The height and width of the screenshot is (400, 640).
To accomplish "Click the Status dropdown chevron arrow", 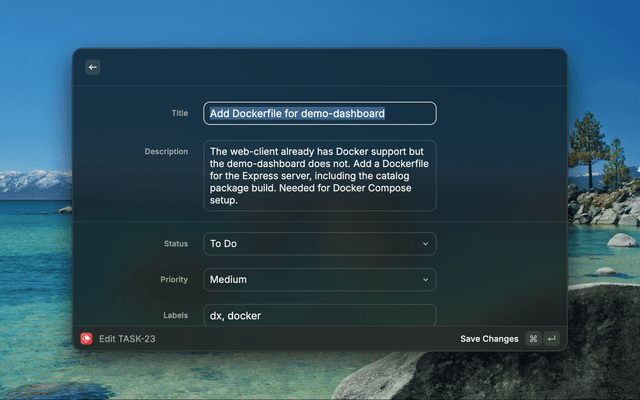I will point(425,244).
